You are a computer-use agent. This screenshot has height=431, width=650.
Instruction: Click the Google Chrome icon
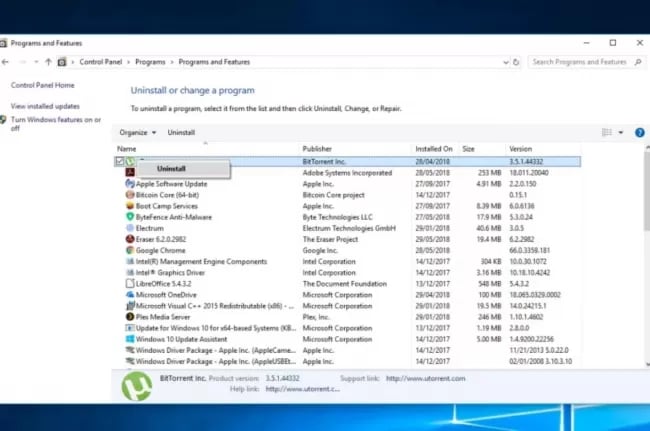tap(130, 250)
